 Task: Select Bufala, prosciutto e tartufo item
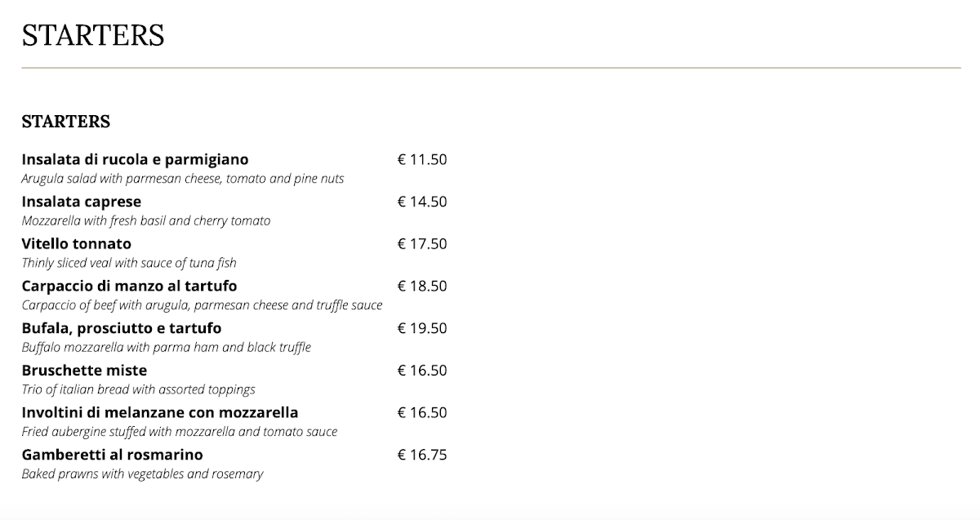point(122,328)
